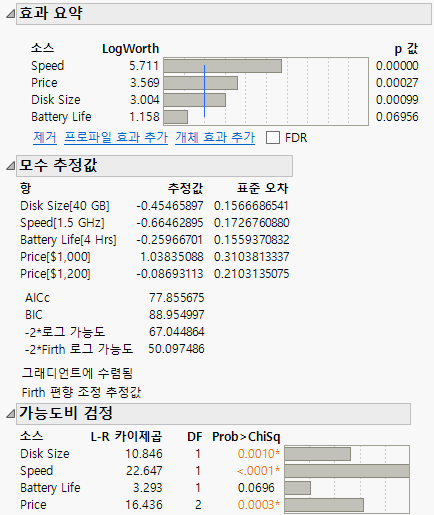Click the Price bar in likelihood tests
The height and width of the screenshot is (515, 434).
[x=324, y=505]
